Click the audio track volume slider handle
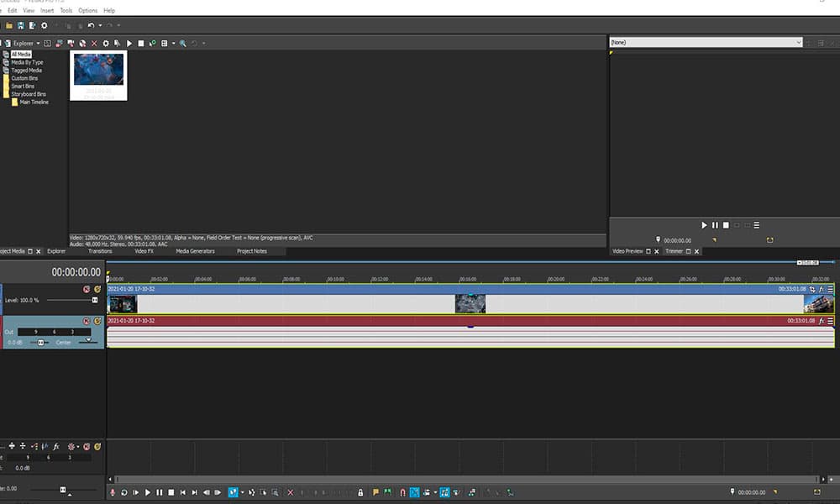Image resolution: width=840 pixels, height=504 pixels. pos(40,343)
